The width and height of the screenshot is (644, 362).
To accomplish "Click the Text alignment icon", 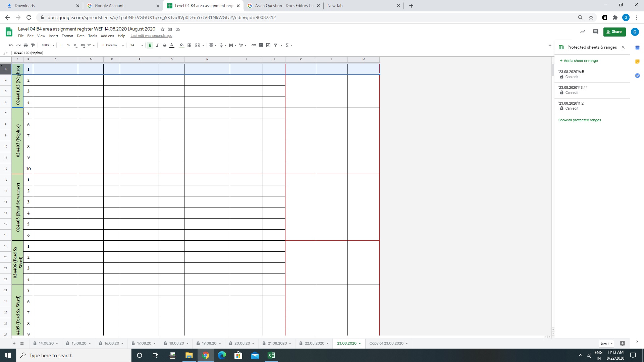I will click(x=211, y=45).
